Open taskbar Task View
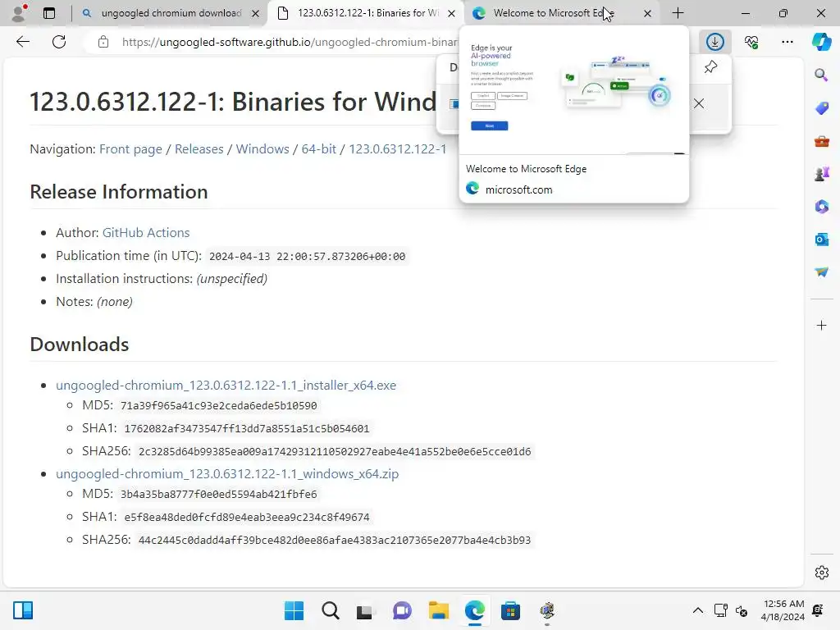 pyautogui.click(x=365, y=610)
